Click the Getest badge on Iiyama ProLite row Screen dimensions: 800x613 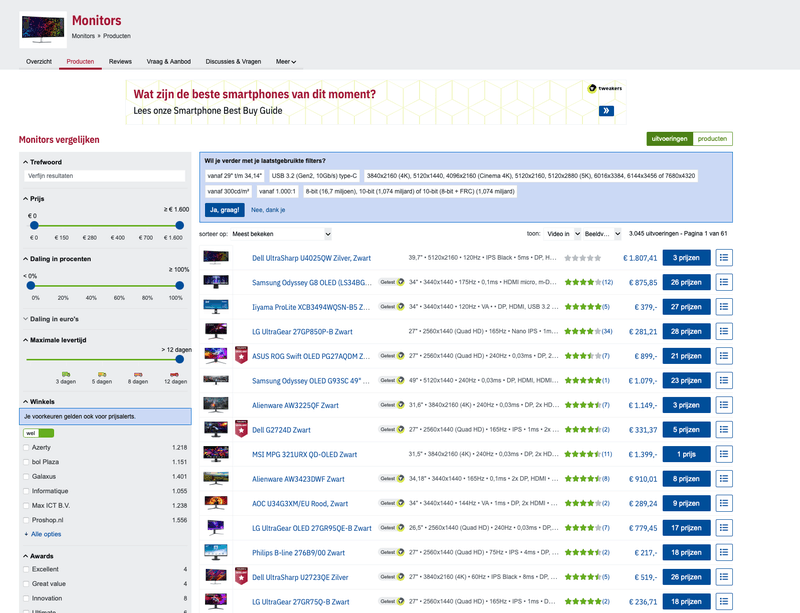[x=391, y=306]
